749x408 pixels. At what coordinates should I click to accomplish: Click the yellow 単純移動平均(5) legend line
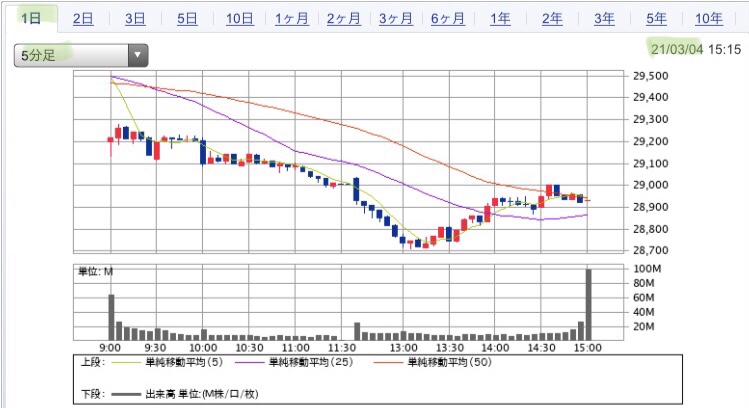tap(130, 362)
